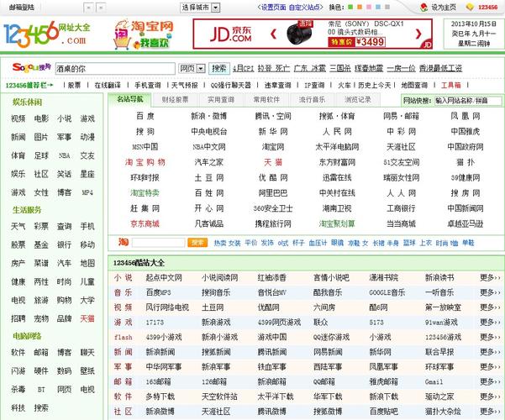Open the 百度 link in site navigation
Viewport: 505px width, 420px height.
[x=145, y=116]
